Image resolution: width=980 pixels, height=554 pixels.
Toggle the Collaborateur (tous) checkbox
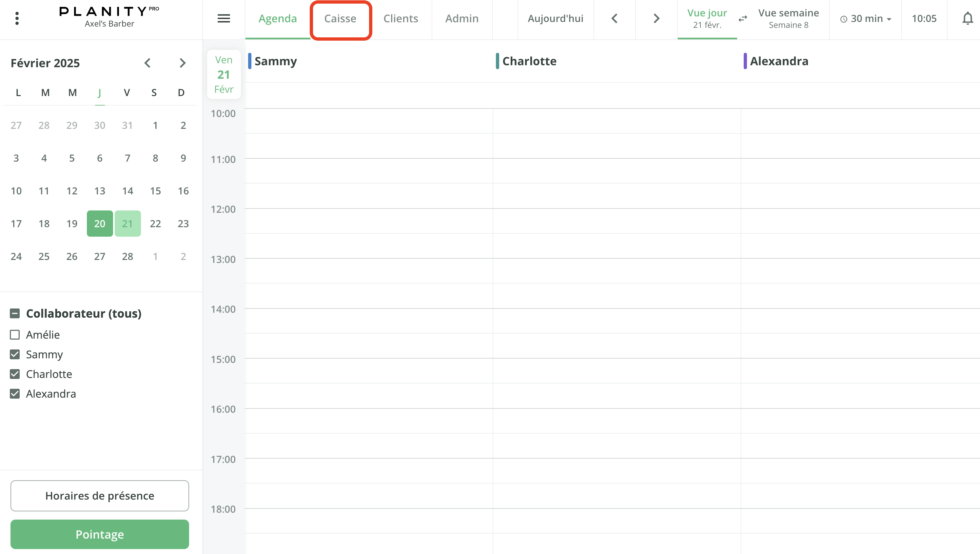click(x=15, y=313)
